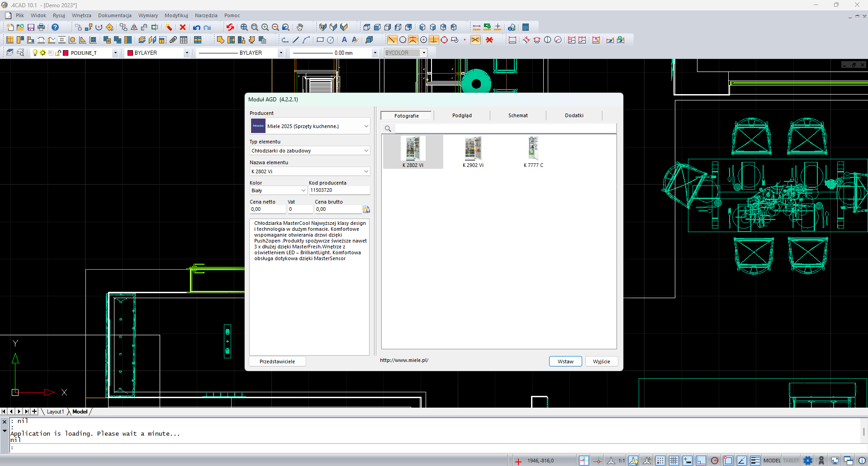The width and height of the screenshot is (868, 466).
Task: Click the Save floppy disk icon
Action: pos(31,28)
